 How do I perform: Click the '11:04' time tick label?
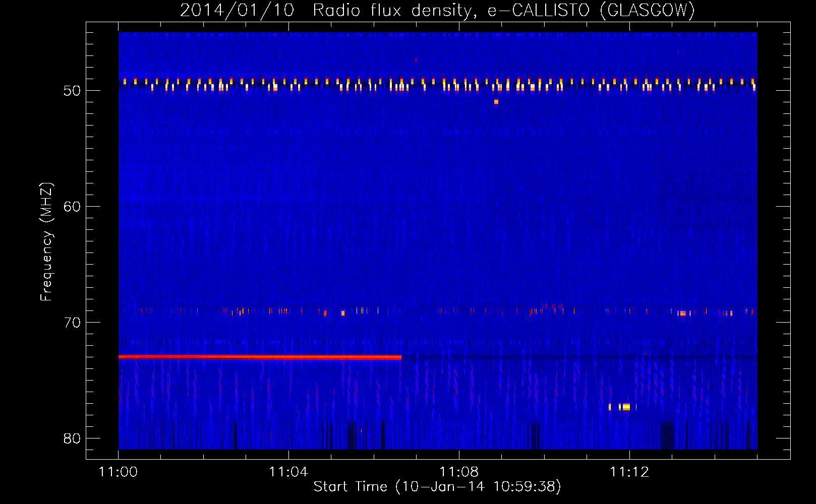288,472
